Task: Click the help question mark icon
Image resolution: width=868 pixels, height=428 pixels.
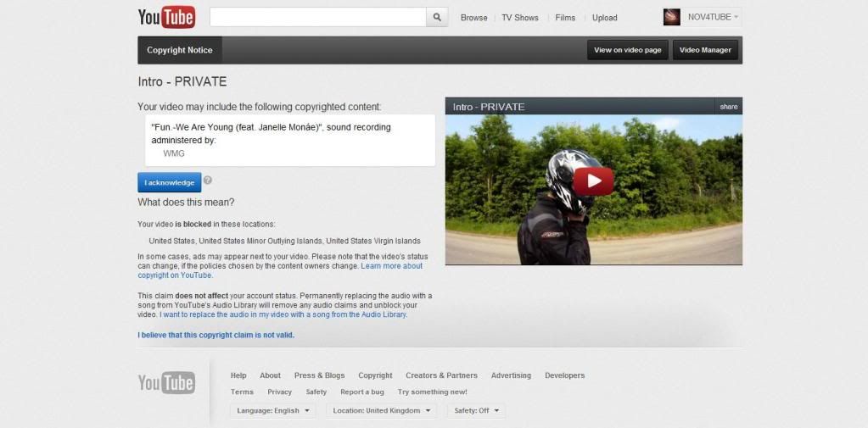Action: coord(208,181)
